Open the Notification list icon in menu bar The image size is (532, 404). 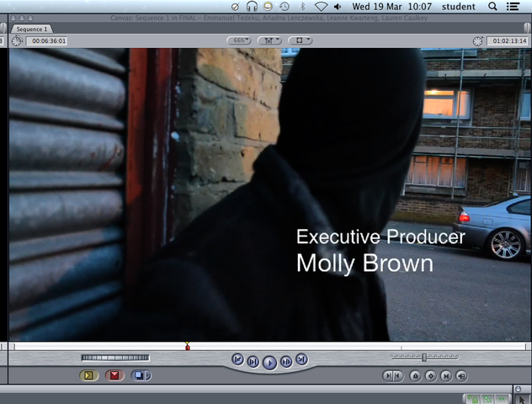pyautogui.click(x=513, y=7)
